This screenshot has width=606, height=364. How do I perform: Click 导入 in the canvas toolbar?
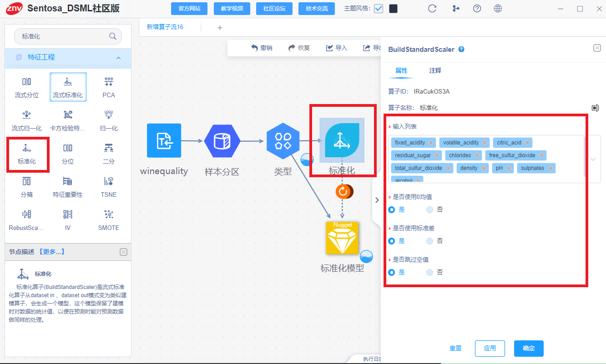pos(337,48)
